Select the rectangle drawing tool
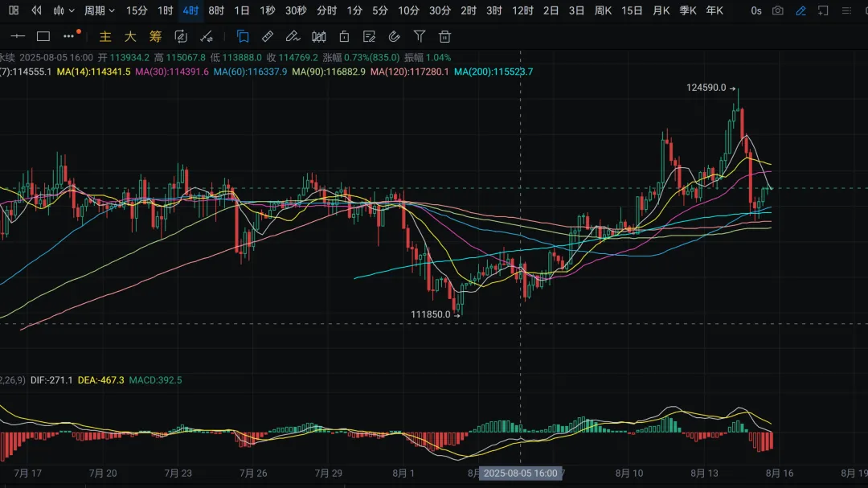Screen dimensions: 868x488 [x=43, y=36]
